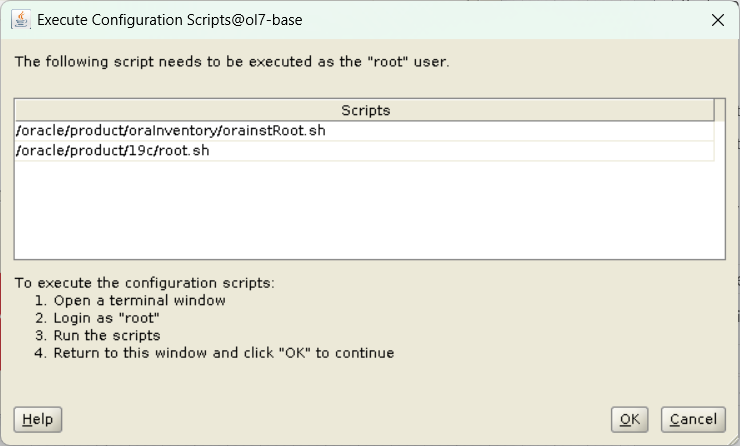Select the /oracle/product/19c/root.sh row
The image size is (740, 446).
click(x=365, y=151)
